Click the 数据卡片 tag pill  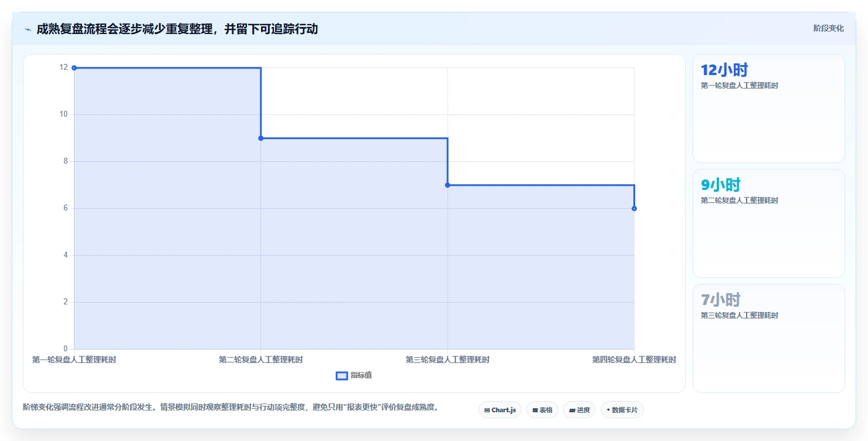tap(622, 410)
